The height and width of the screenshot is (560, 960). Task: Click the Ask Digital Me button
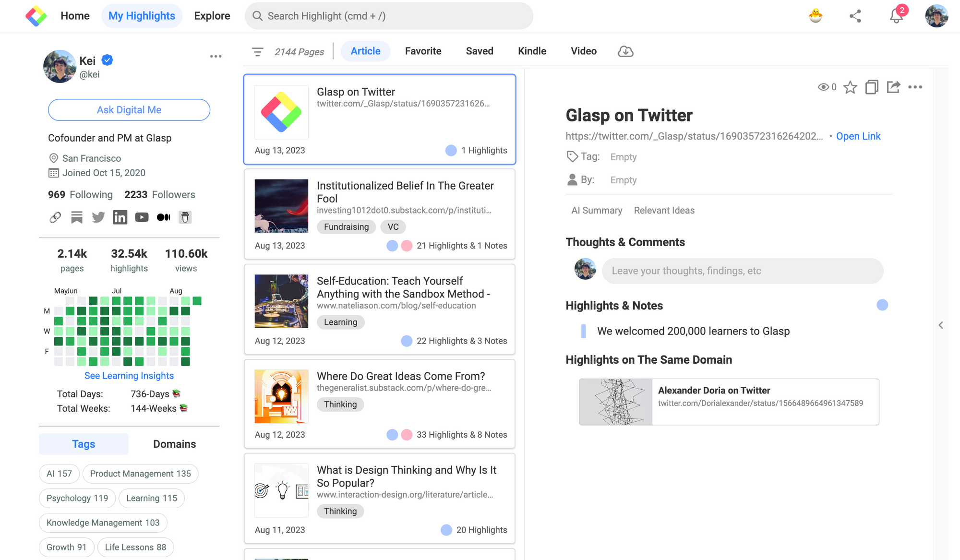(x=129, y=110)
